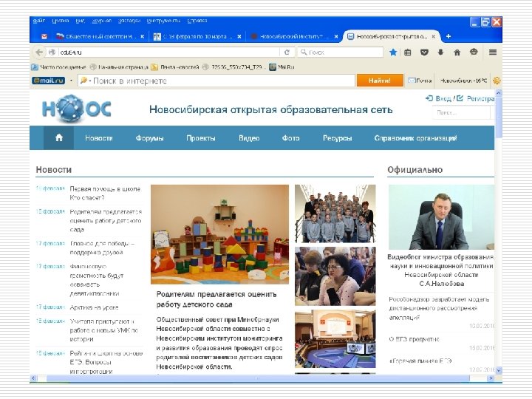Open a new tab with the plus button
This screenshot has height=399, width=532.
(449, 36)
